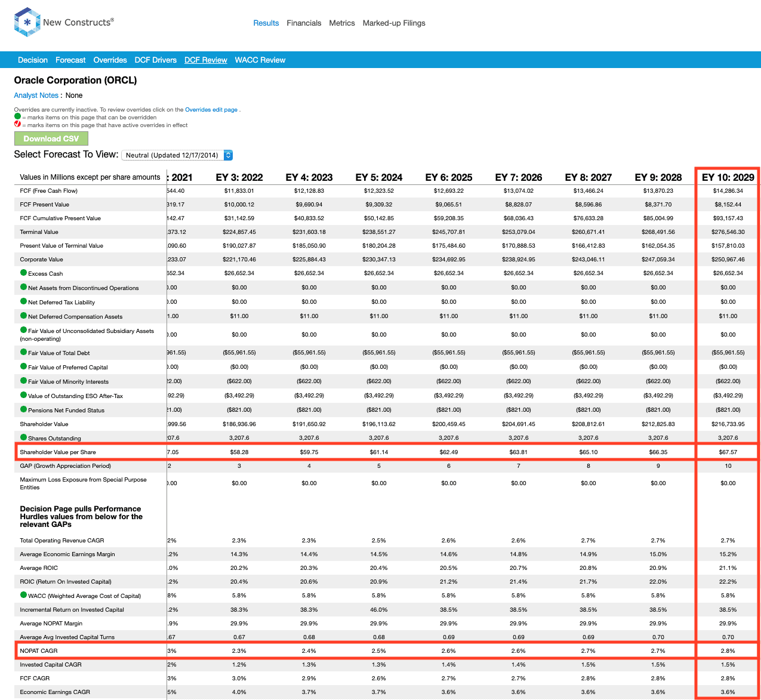Click the New Constructs logo icon

pos(27,22)
